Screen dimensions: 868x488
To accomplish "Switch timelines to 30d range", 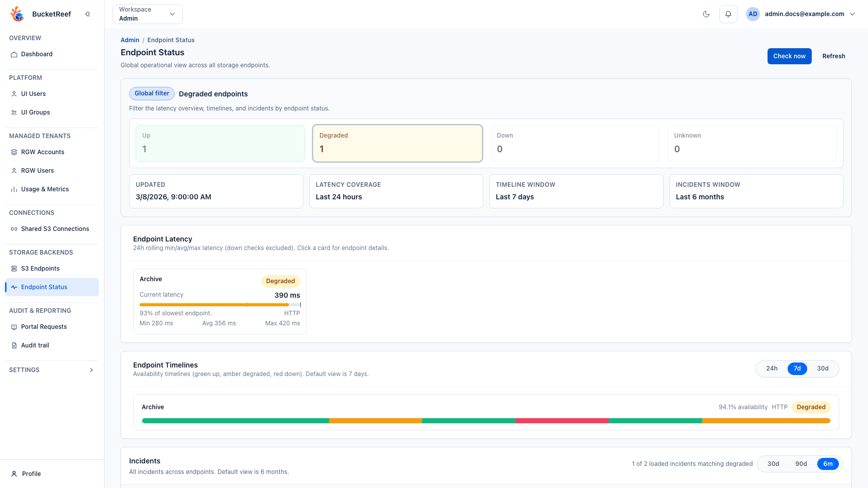I will click(823, 369).
